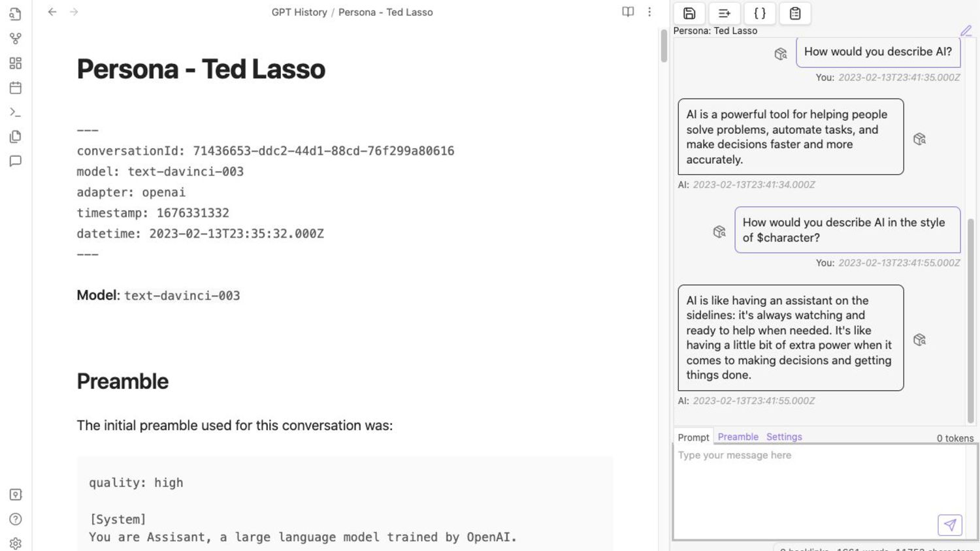Viewport: 980px width, 551px height.
Task: Click the '[System]' line in code block
Action: pyautogui.click(x=118, y=519)
